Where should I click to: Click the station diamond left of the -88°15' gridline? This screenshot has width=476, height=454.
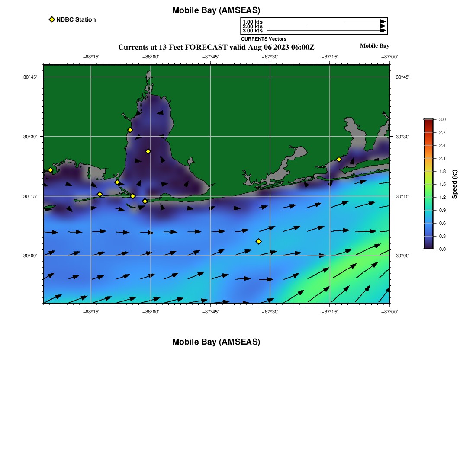pos(100,194)
